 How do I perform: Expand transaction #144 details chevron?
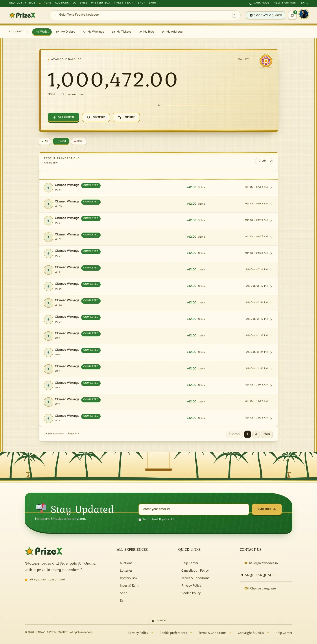pos(271,187)
